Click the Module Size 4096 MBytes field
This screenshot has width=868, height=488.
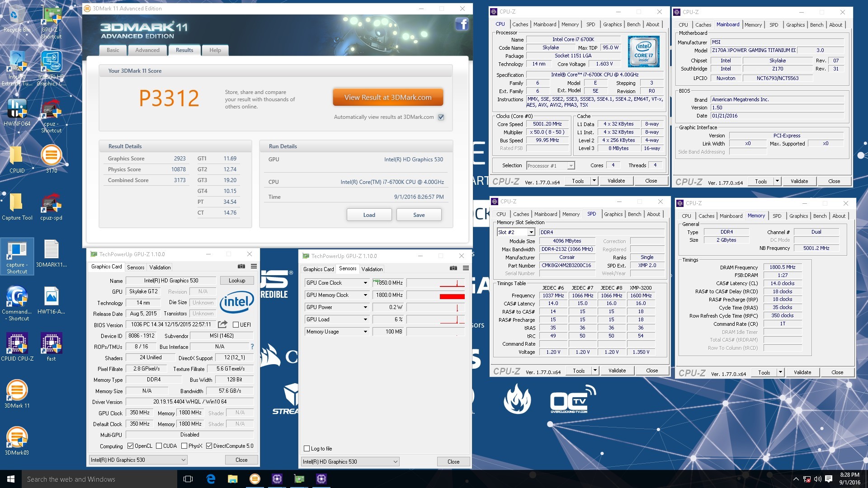[567, 241]
